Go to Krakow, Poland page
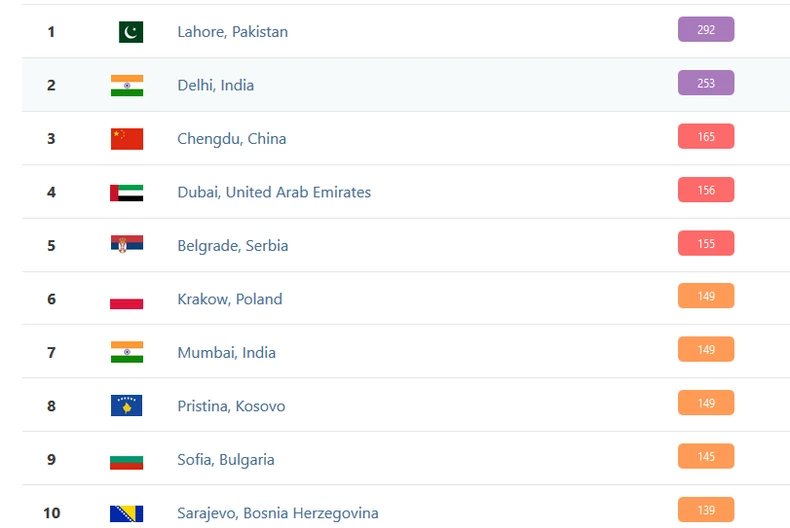Screen dimensions: 790x528 coord(229,299)
